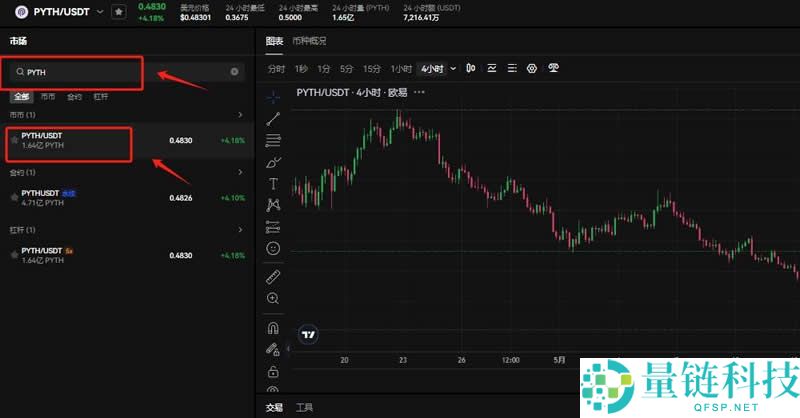Screen dimensions: 800x418
Task: Toggle magnet snap mode
Action: pos(273,327)
